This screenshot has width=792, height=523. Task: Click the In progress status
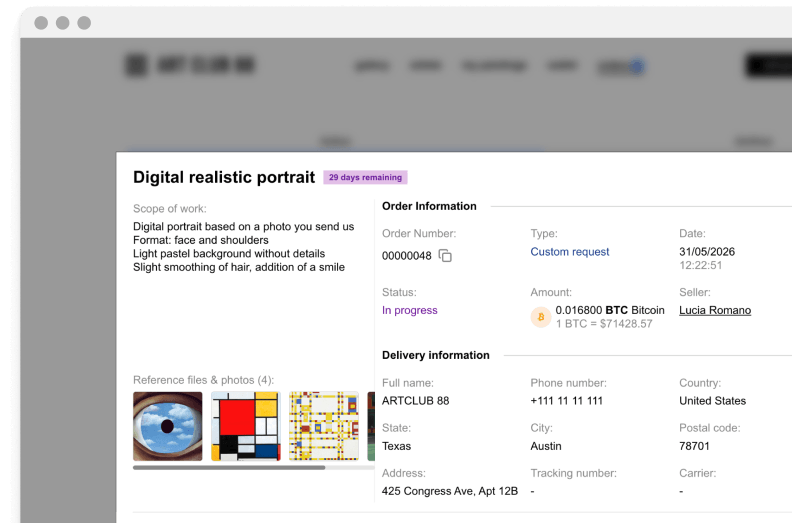coord(410,310)
